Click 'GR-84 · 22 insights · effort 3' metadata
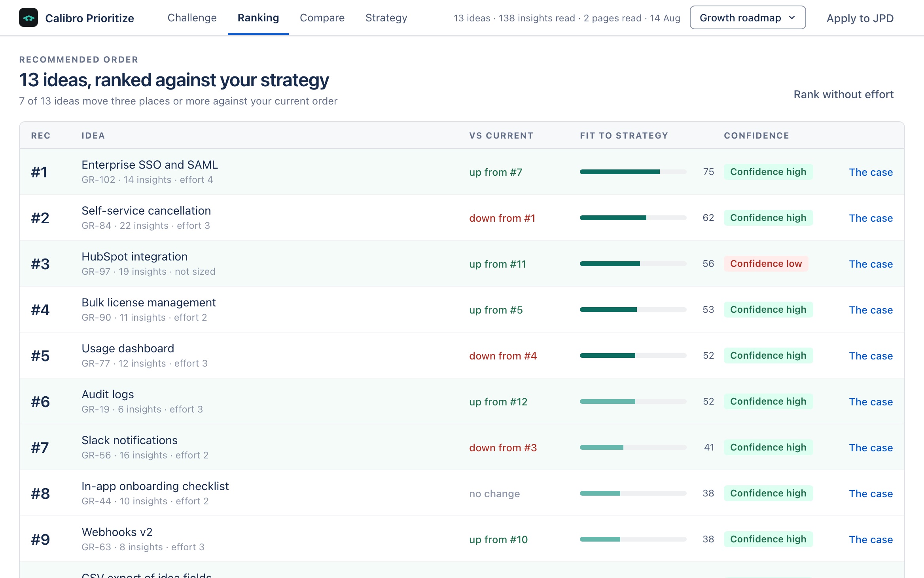This screenshot has height=578, width=924. click(146, 226)
